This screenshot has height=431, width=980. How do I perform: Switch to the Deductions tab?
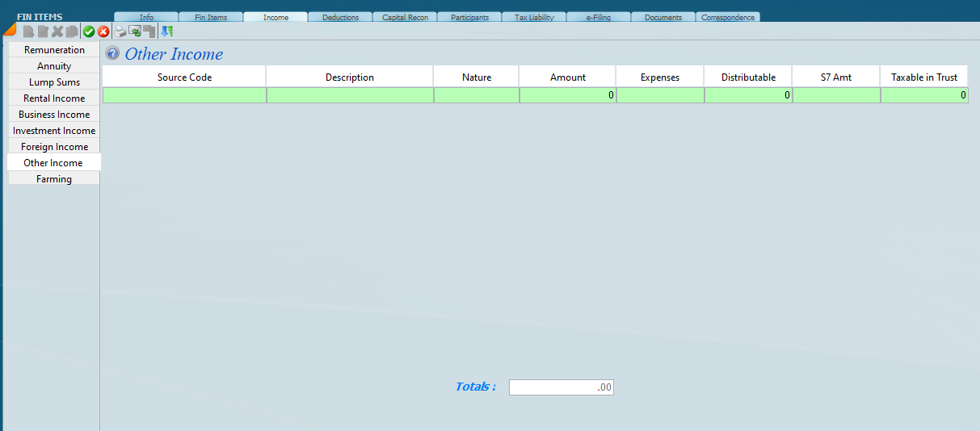(340, 17)
